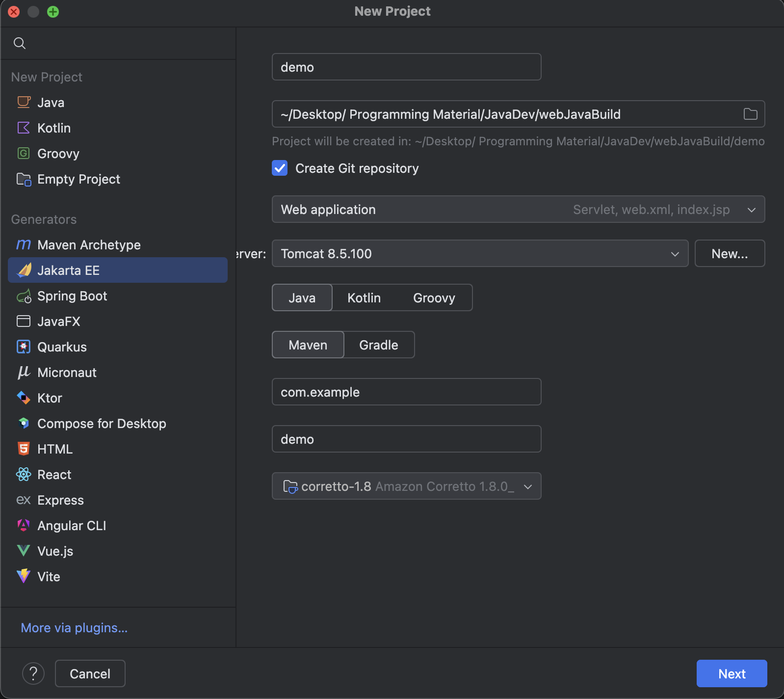
Task: Select the Express generator entry
Action: 118,500
